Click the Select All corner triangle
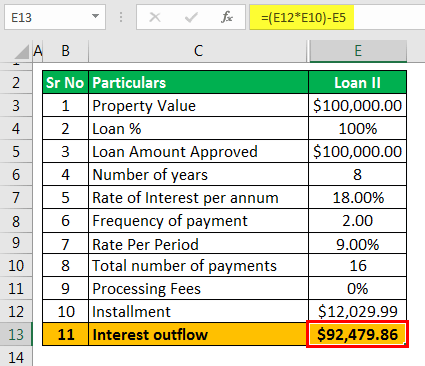The height and width of the screenshot is (366, 425). [23, 53]
